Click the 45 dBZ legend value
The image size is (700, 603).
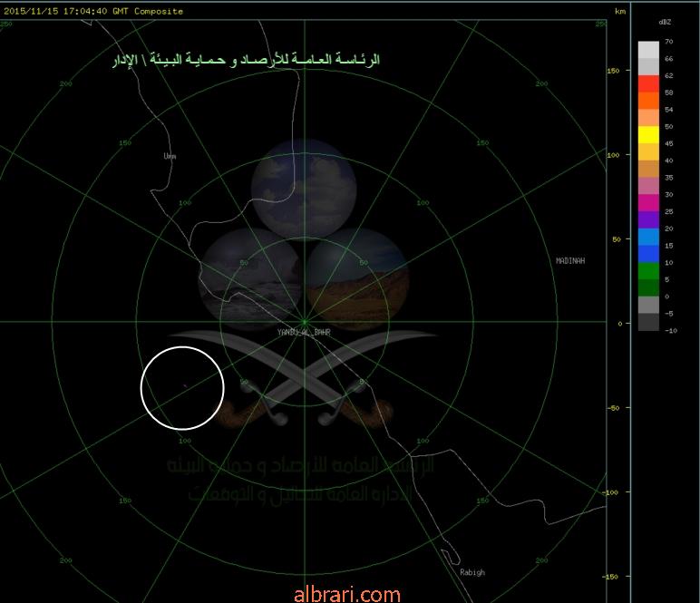669,143
